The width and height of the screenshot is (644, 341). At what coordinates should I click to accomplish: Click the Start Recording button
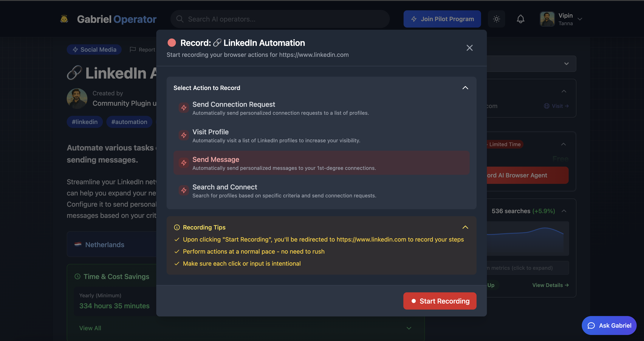pos(440,301)
